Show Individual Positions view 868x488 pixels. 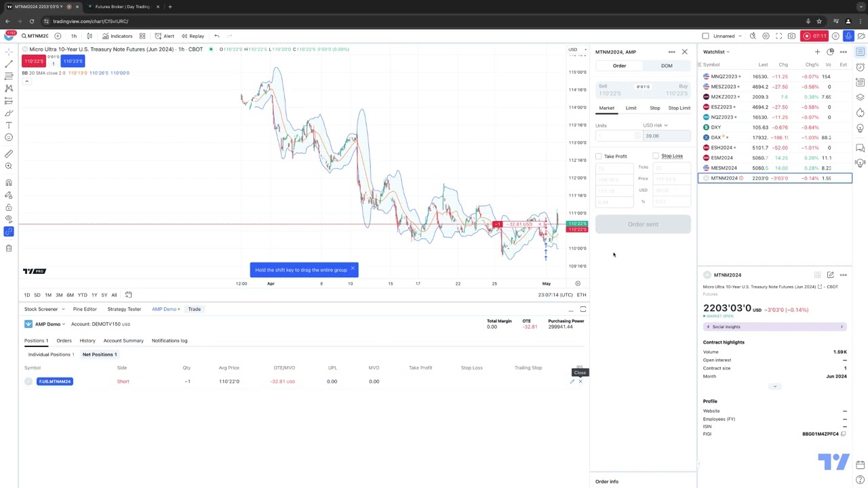52,354
